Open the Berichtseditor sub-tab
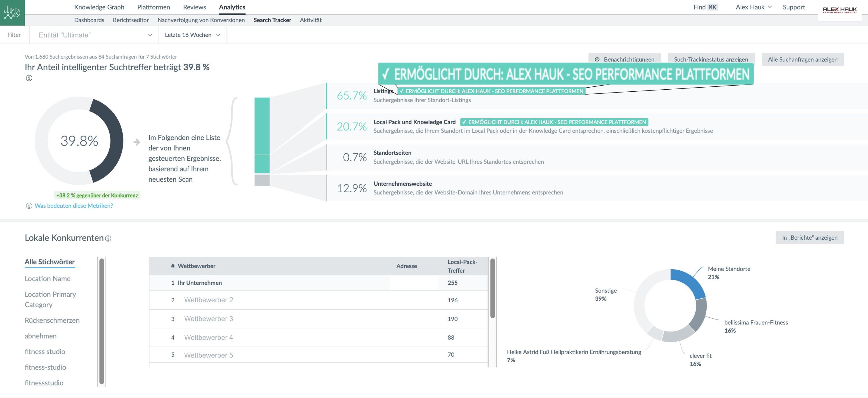The width and height of the screenshot is (868, 398). pyautogui.click(x=131, y=20)
